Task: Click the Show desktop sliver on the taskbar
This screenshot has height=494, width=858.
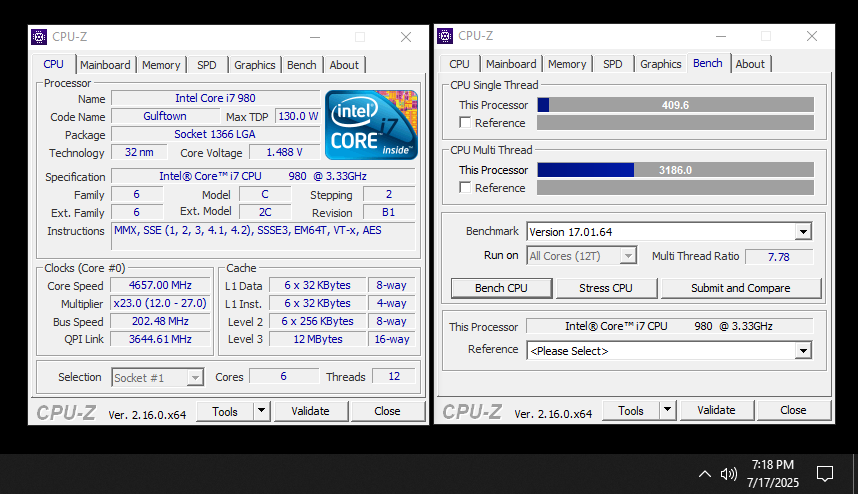Action: tap(854, 474)
